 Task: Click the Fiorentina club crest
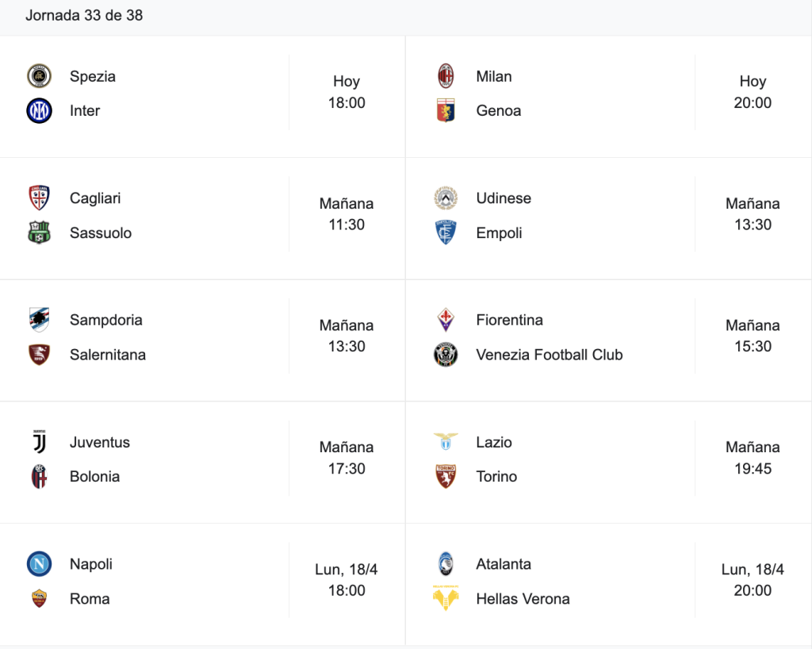(446, 320)
